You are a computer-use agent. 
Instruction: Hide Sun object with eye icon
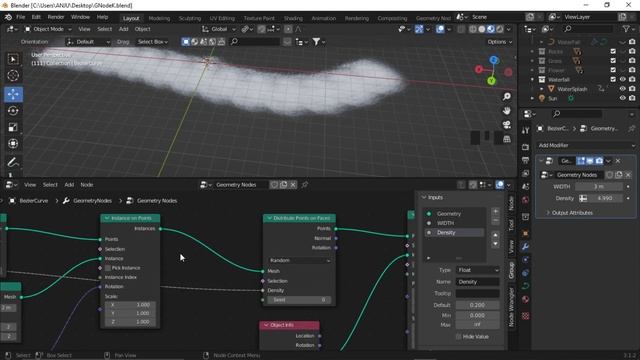pos(622,98)
